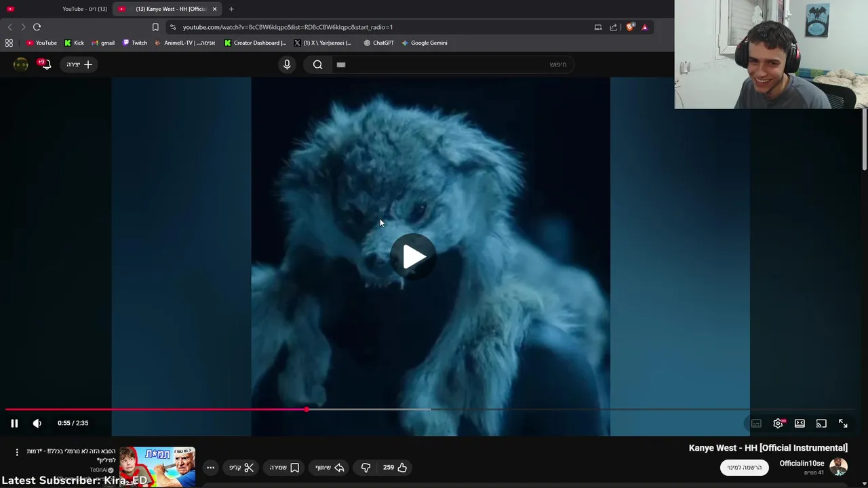The image size is (868, 488).
Task: Open the Twitch bookmark
Action: [135, 43]
